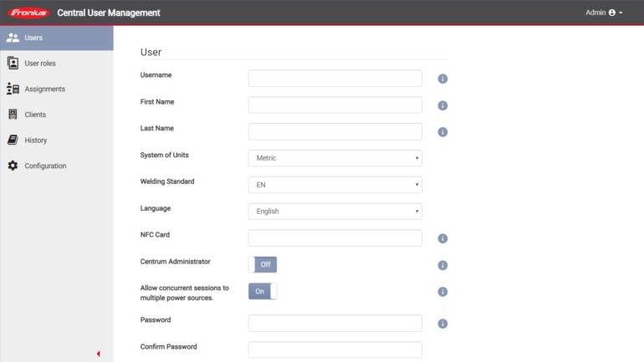Click the Clients building icon
The image size is (644, 362).
click(x=13, y=115)
